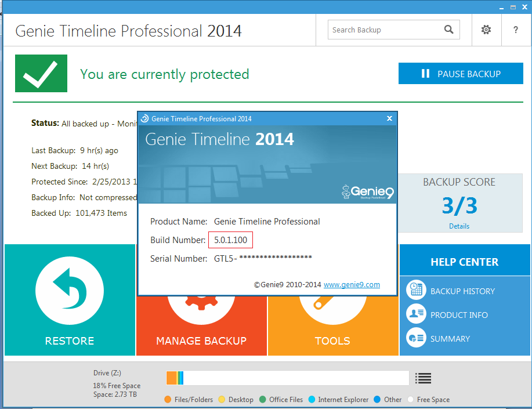Click the Genie swirl icon in dialog title

pyautogui.click(x=145, y=118)
